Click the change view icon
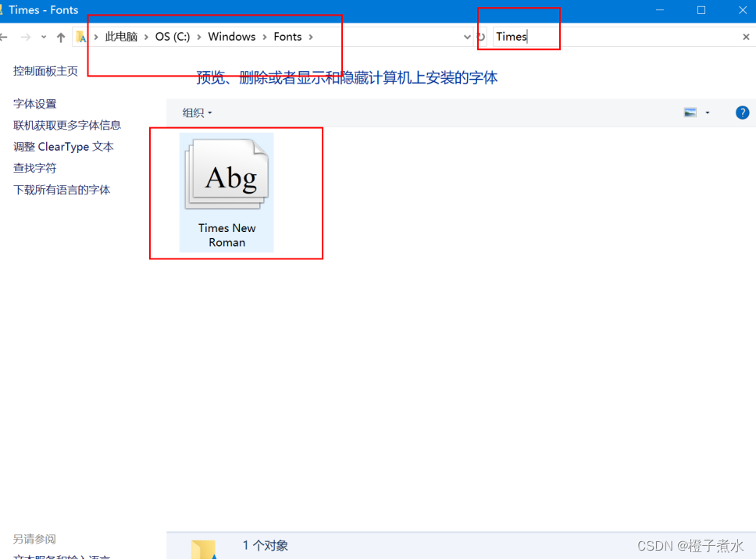 (690, 112)
